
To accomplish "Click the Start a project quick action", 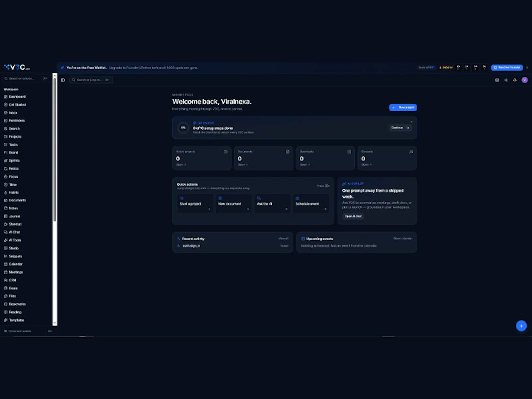I will click(195, 203).
